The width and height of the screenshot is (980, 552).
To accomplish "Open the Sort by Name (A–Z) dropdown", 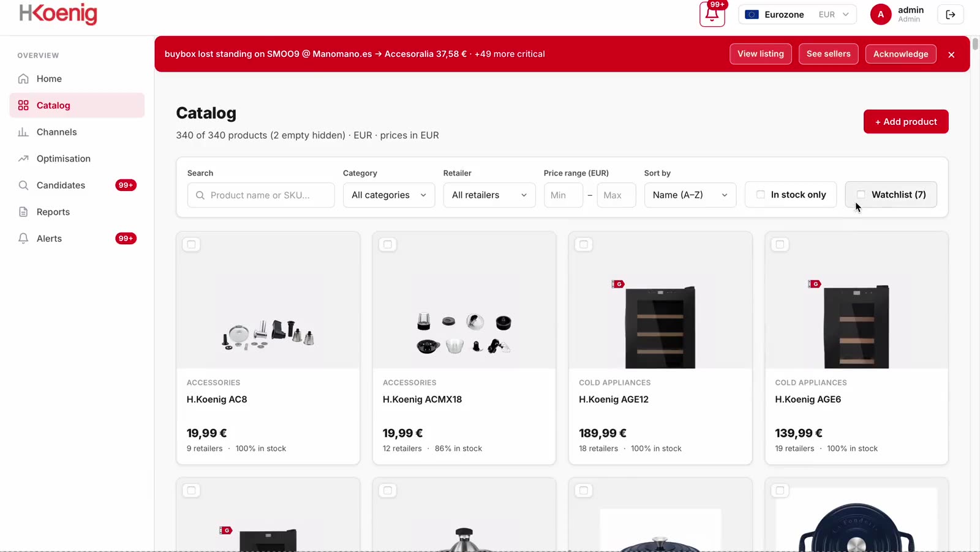I will [690, 195].
